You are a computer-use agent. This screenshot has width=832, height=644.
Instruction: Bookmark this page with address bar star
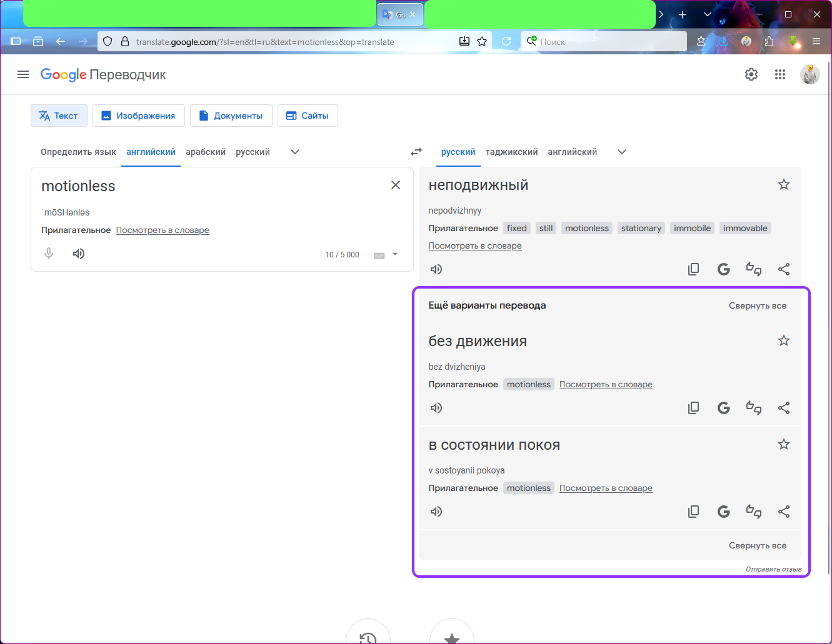(x=482, y=41)
